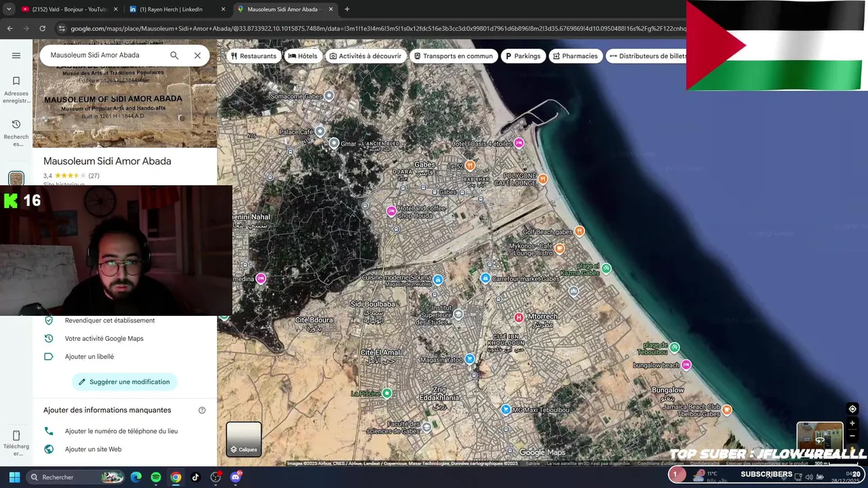This screenshot has width=868, height=488.
Task: Click the plage de Teboulbou pin
Action: (675, 347)
